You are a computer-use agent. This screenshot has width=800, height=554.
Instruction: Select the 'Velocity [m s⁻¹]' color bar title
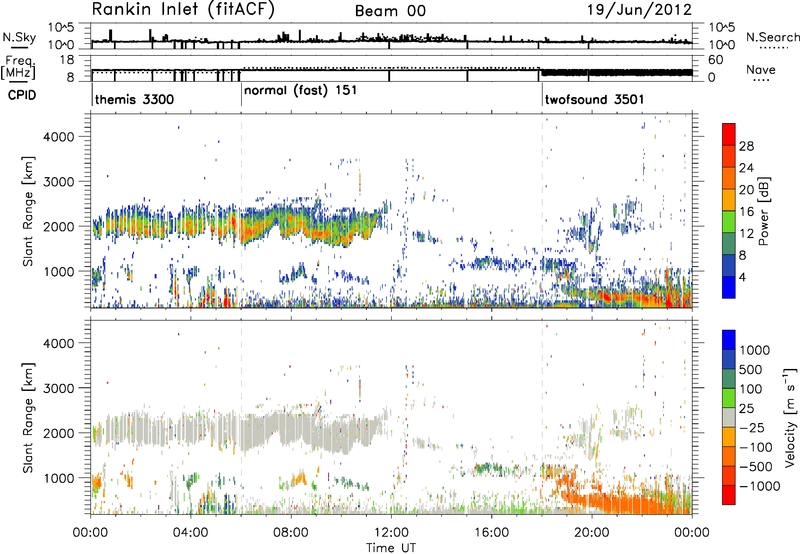pos(790,417)
